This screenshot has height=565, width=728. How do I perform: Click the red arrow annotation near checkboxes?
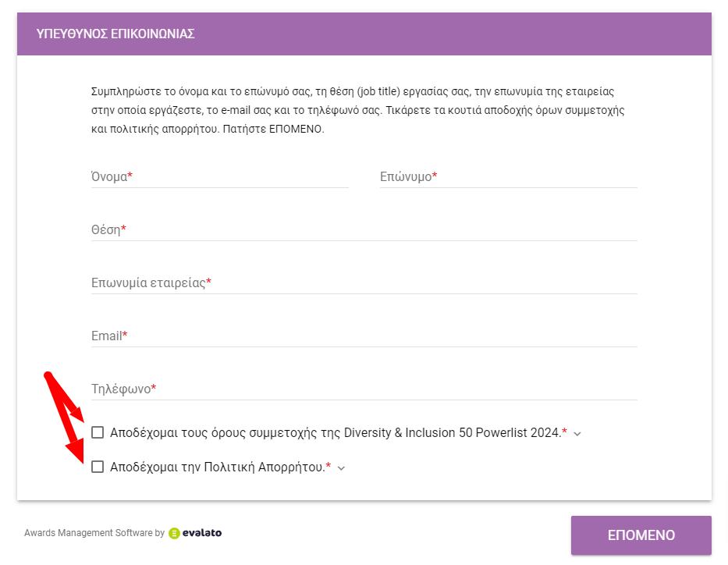tap(64, 415)
